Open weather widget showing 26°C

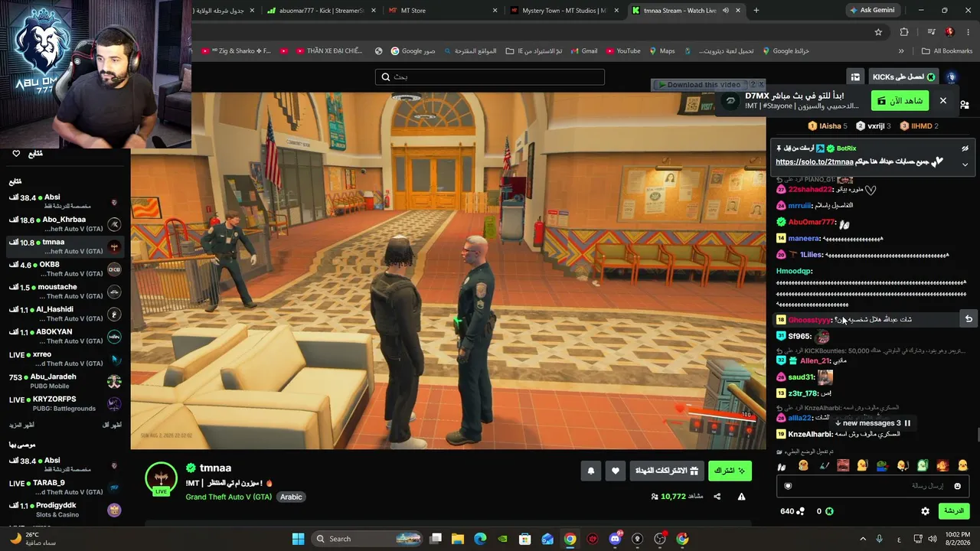tap(34, 539)
